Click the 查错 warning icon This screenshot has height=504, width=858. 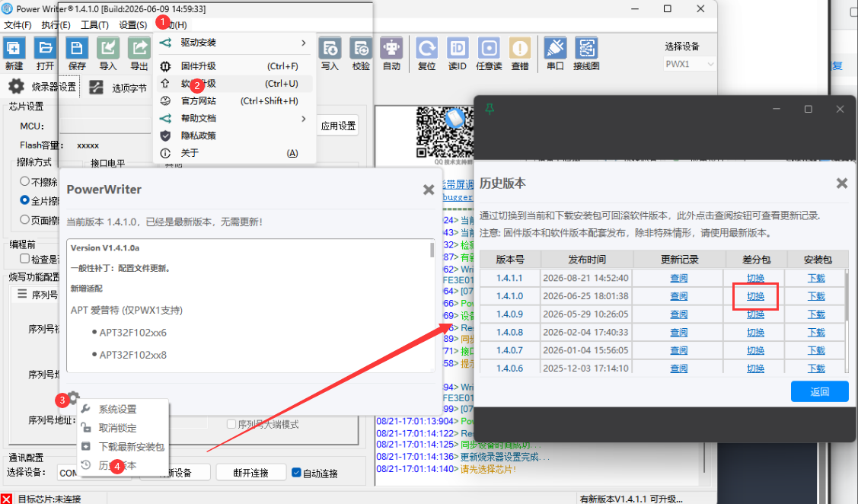coord(520,48)
